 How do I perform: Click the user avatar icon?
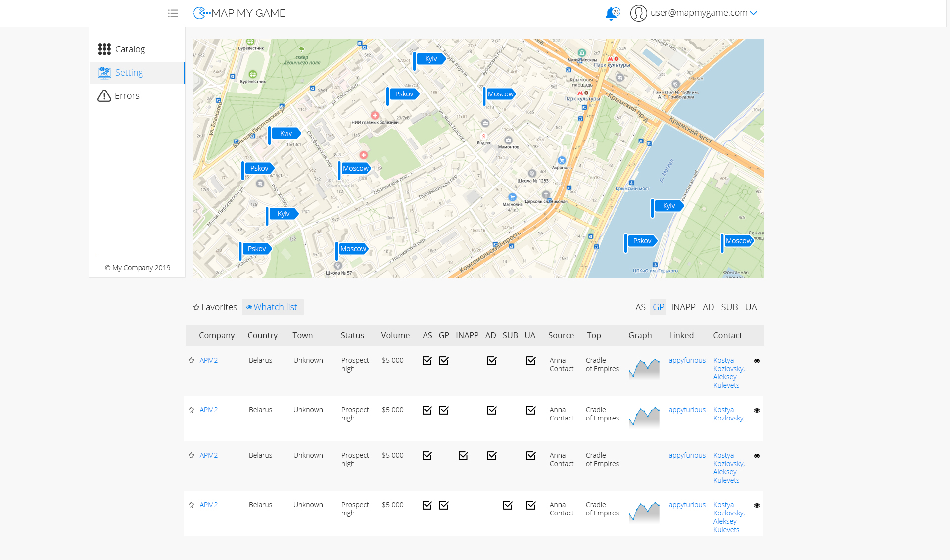tap(638, 13)
